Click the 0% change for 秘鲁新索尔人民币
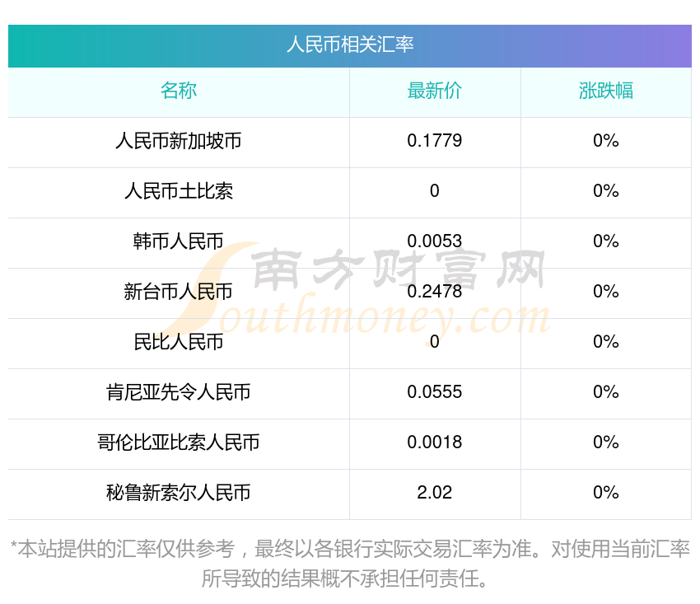The height and width of the screenshot is (604, 700). [x=606, y=493]
